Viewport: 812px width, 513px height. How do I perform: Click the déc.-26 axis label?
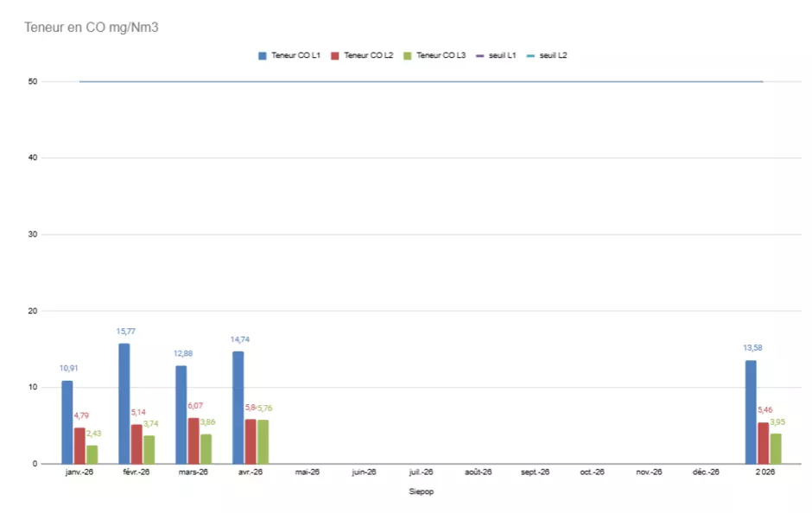click(706, 472)
